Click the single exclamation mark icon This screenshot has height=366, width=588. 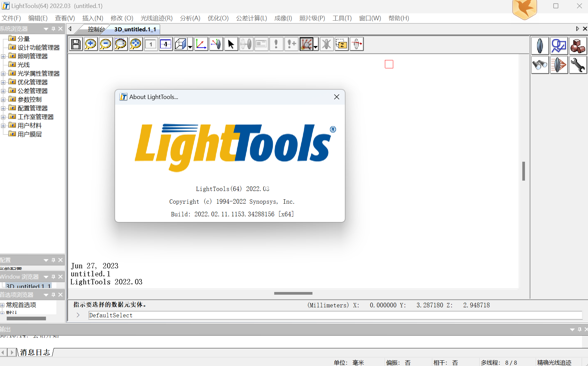point(276,44)
